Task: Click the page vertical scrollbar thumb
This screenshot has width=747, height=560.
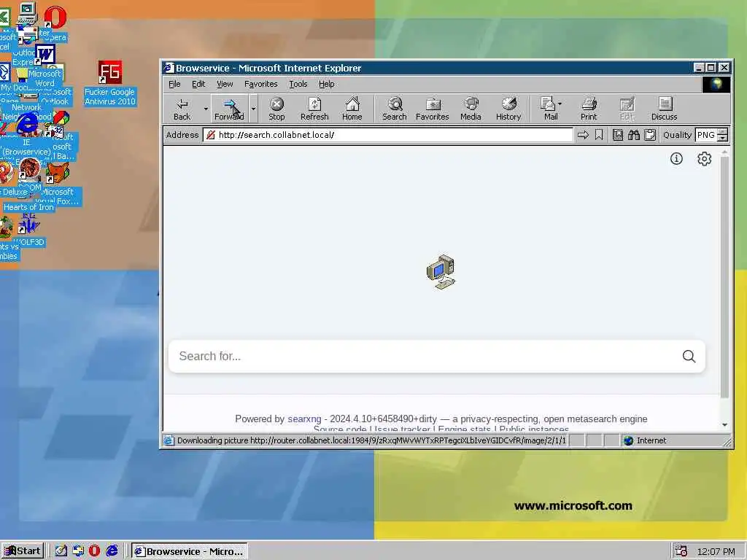Action: coord(724,277)
